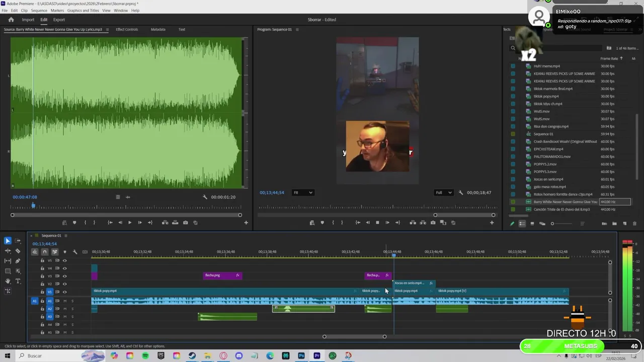644x362 pixels.
Task: Click the Import workspace button
Action: [x=28, y=20]
